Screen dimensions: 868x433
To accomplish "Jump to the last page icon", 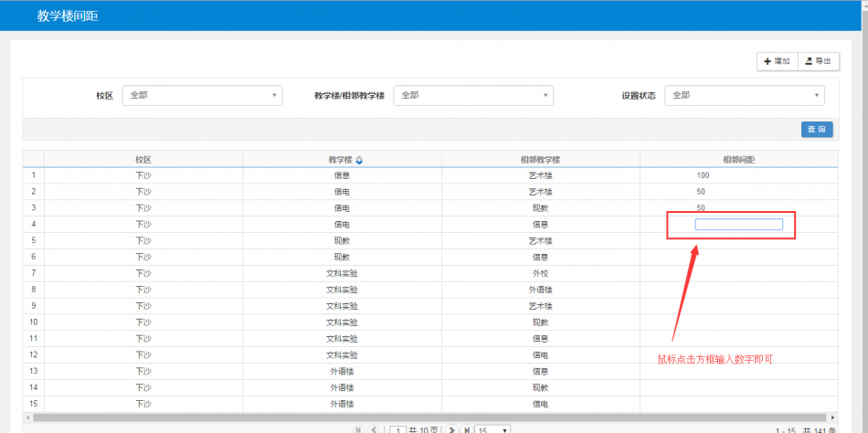I will coord(467,429).
